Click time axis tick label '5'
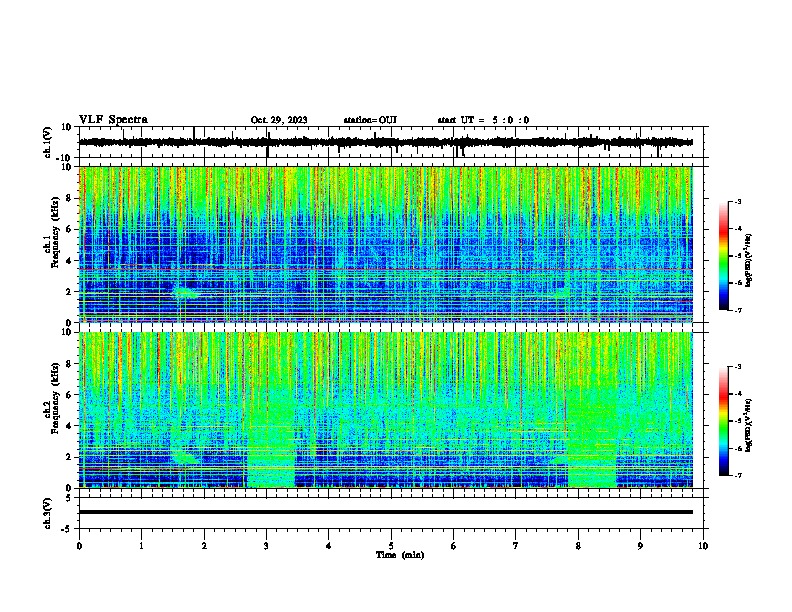 391,546
